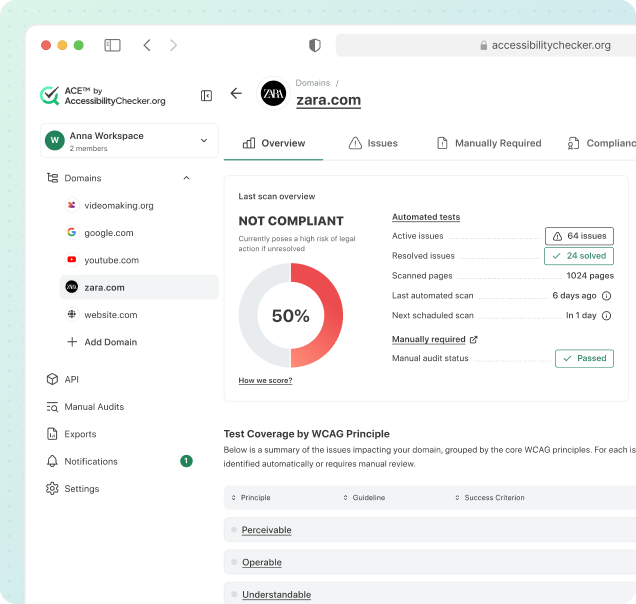Click the youtube.com favicon

[x=72, y=260]
